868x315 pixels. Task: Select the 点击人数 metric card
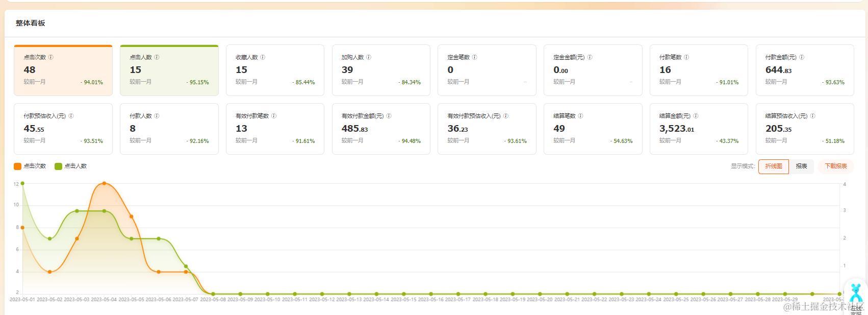169,70
